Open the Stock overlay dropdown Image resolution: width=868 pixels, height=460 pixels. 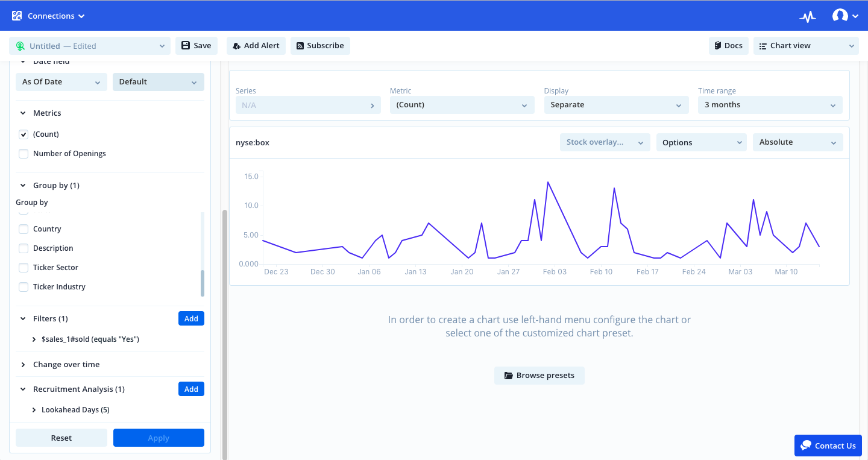click(x=605, y=142)
